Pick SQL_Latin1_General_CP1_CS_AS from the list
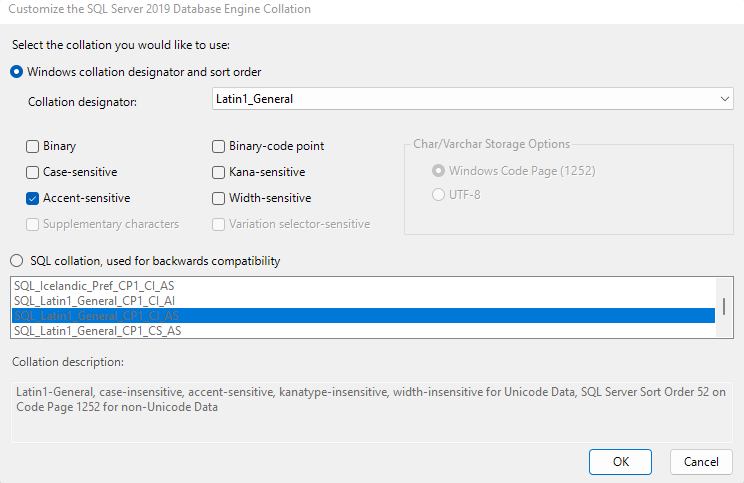This screenshot has height=483, width=744. click(97, 331)
